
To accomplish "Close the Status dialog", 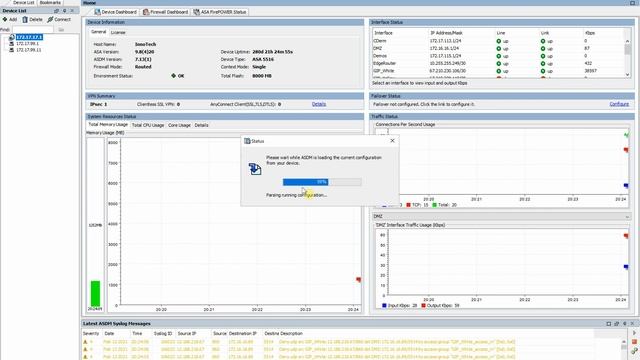I will (392, 140).
